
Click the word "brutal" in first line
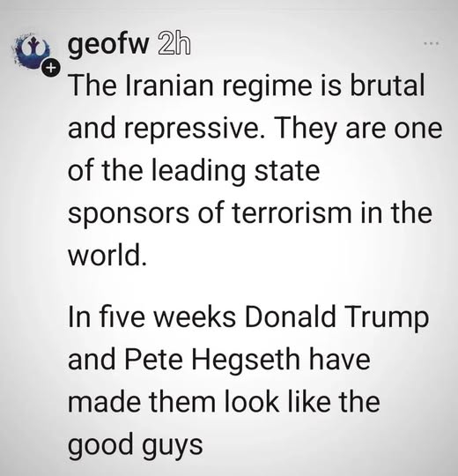coord(387,85)
